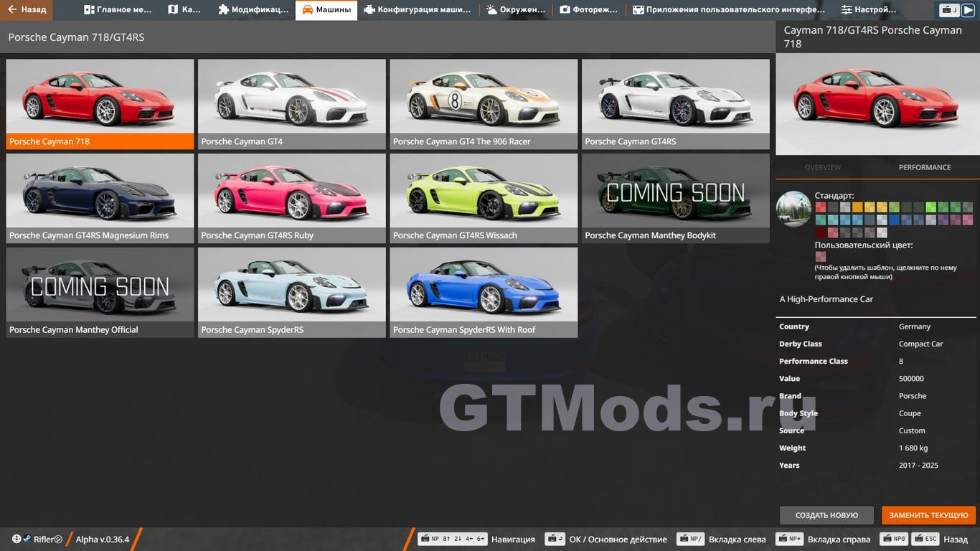Apply the swatch under Пользовательский цвет
This screenshot has width=980, height=551.
820,256
